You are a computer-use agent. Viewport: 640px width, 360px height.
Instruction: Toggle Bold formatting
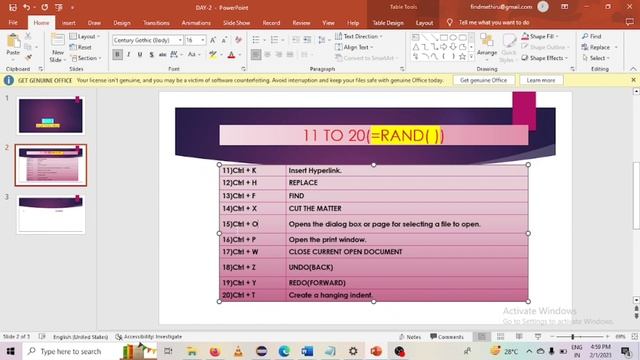118,54
